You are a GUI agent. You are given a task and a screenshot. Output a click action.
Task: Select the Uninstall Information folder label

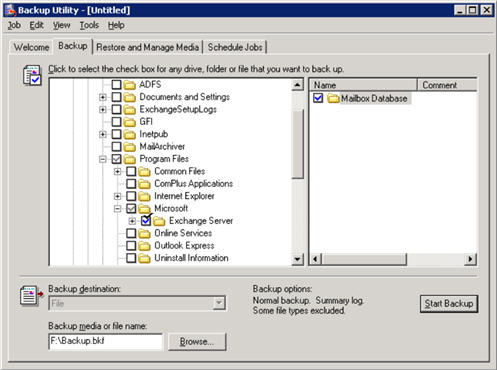click(191, 258)
